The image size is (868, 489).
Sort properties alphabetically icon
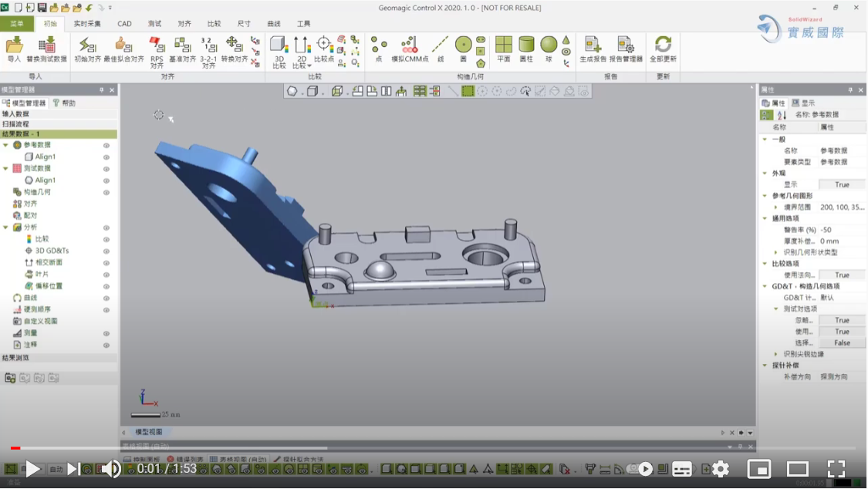click(781, 115)
